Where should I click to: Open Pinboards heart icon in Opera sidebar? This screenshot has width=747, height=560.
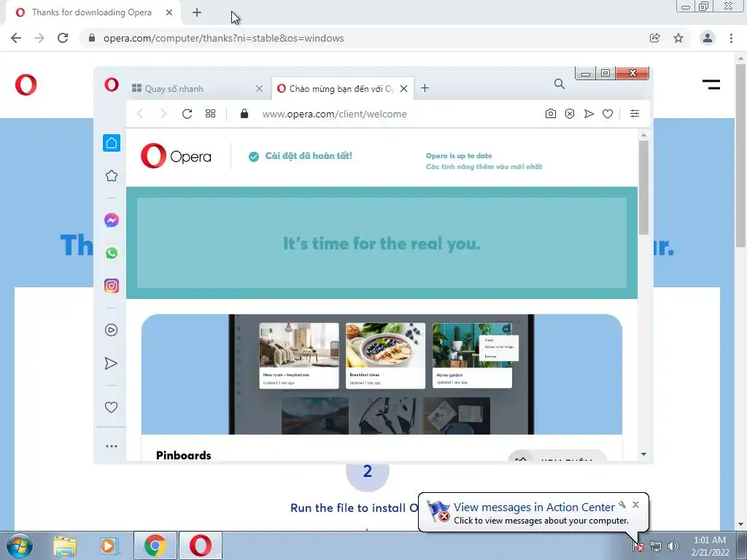click(111, 407)
